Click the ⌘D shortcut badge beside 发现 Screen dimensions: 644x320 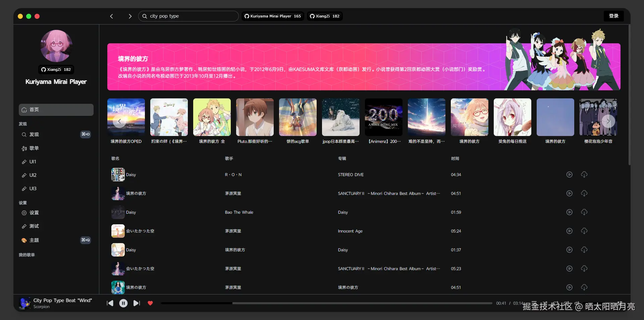coord(86,134)
